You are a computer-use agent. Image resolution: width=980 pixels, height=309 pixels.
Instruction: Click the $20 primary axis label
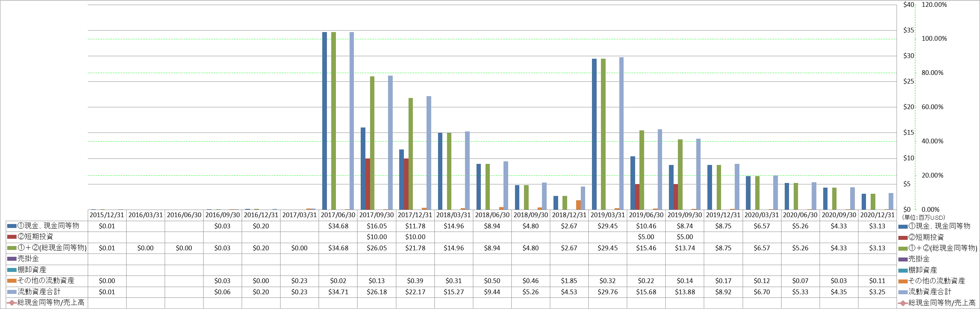tap(909, 107)
